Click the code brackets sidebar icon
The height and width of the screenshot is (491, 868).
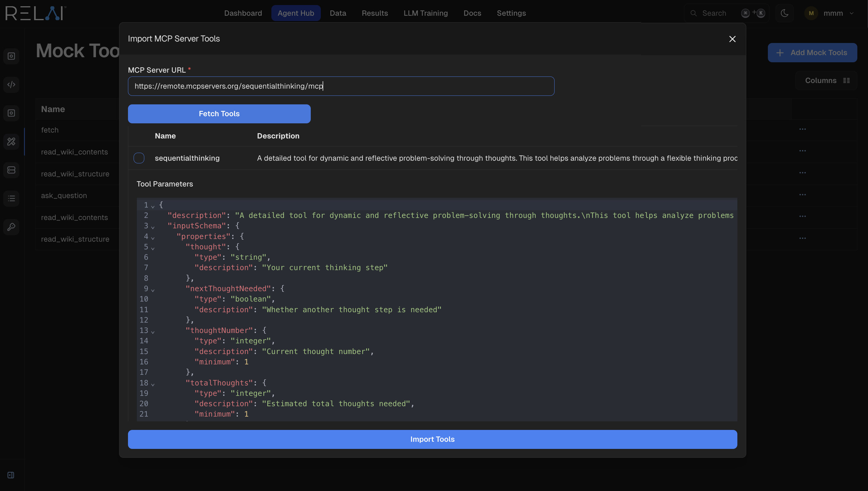(11, 85)
